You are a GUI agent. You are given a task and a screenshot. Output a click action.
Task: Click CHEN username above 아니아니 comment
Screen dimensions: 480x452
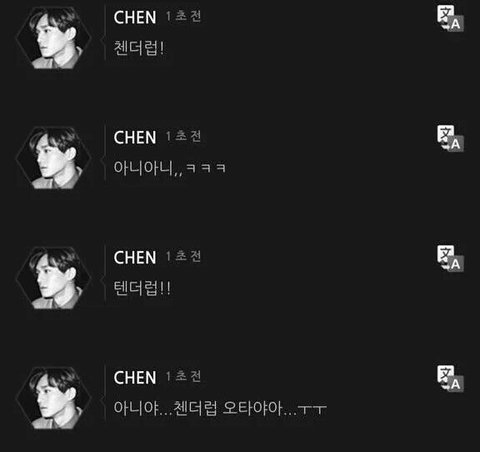135,137
